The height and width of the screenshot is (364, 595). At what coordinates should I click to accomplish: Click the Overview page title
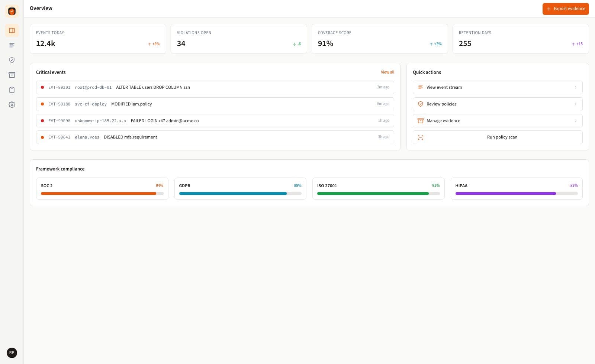tap(41, 8)
